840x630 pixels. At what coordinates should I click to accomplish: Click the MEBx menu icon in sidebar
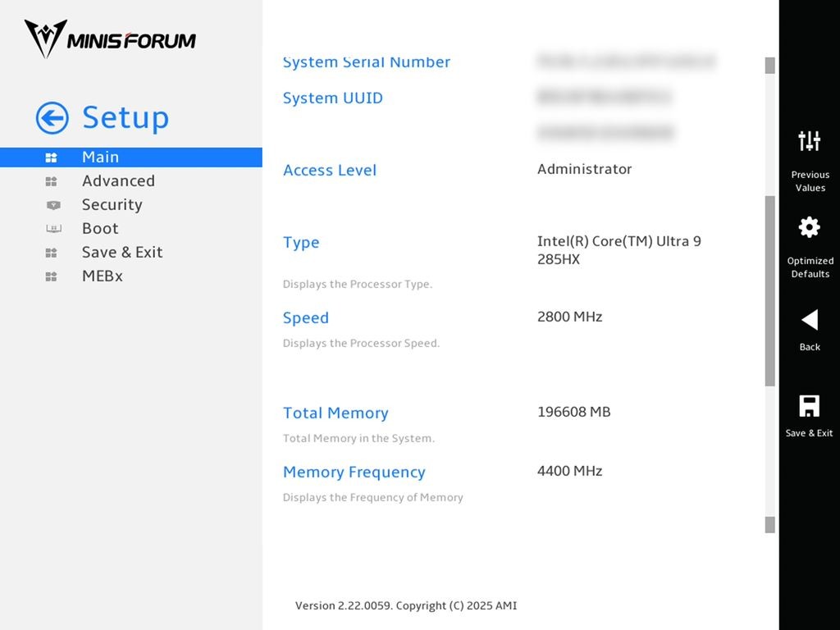[x=52, y=276]
